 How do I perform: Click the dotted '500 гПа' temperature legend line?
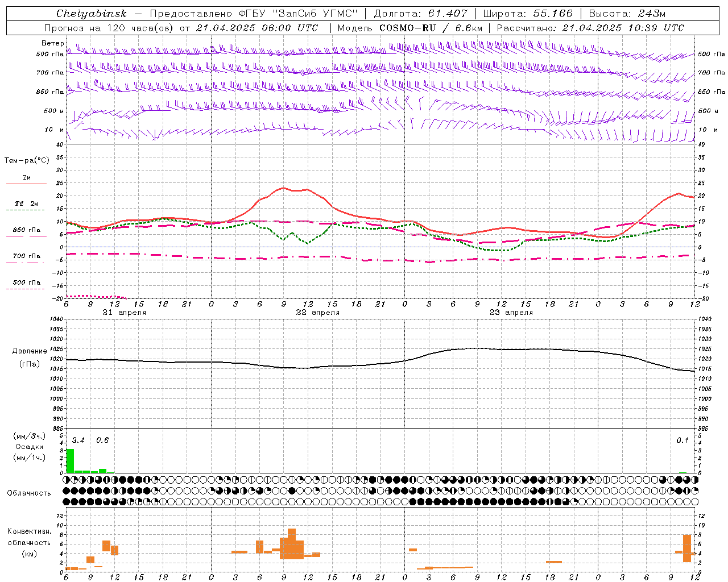click(25, 289)
